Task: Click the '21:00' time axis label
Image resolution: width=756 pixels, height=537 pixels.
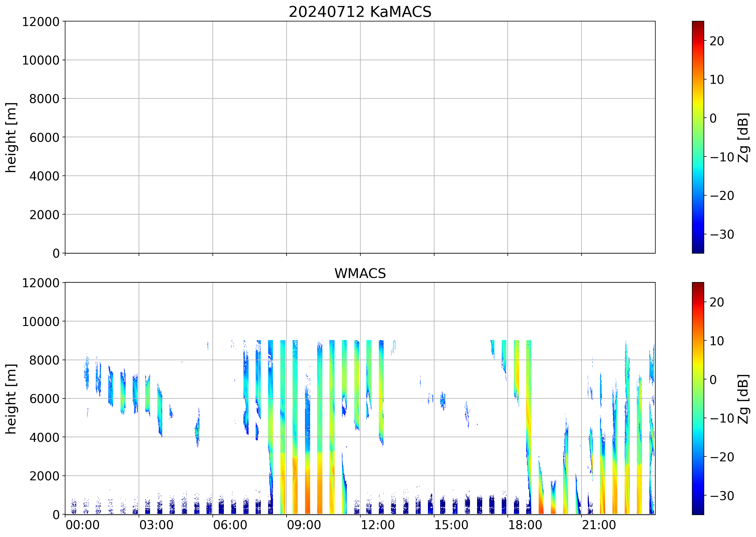Action: (599, 525)
